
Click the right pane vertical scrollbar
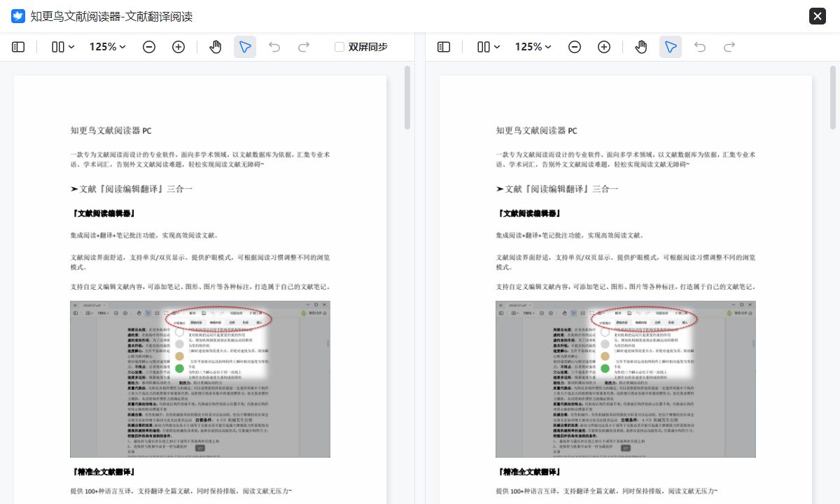pyautogui.click(x=833, y=98)
